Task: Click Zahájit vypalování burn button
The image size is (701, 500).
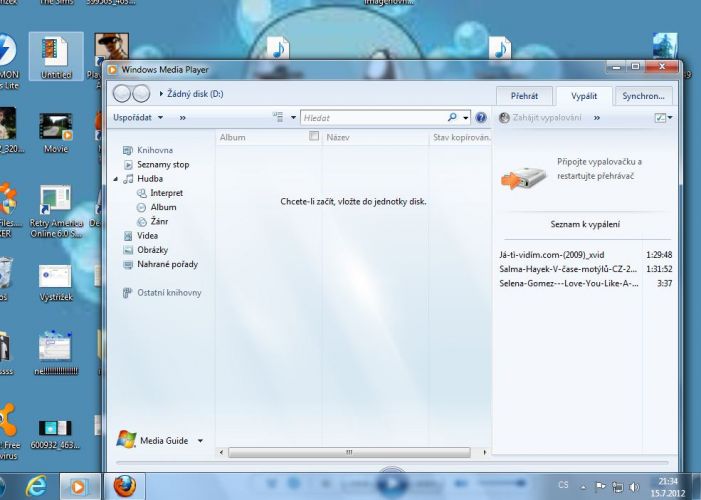Action: coord(540,118)
